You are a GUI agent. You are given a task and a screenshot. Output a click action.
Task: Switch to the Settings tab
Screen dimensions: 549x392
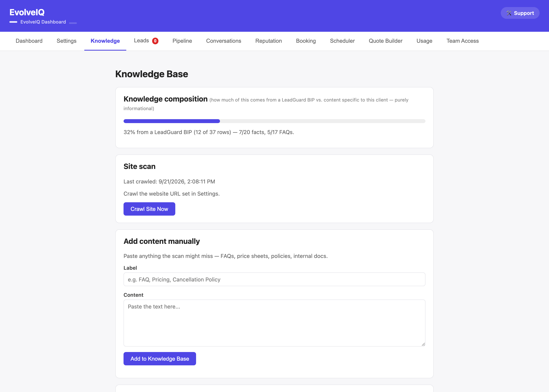point(66,41)
